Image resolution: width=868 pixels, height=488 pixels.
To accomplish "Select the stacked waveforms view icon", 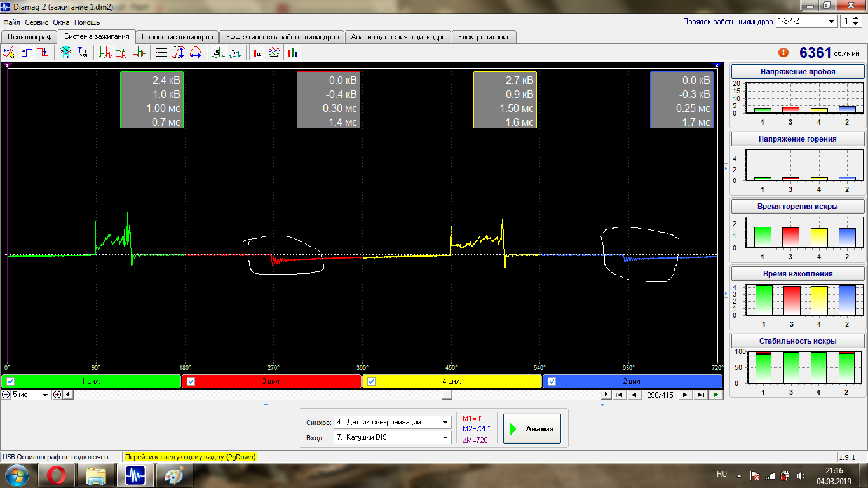I will (x=122, y=53).
